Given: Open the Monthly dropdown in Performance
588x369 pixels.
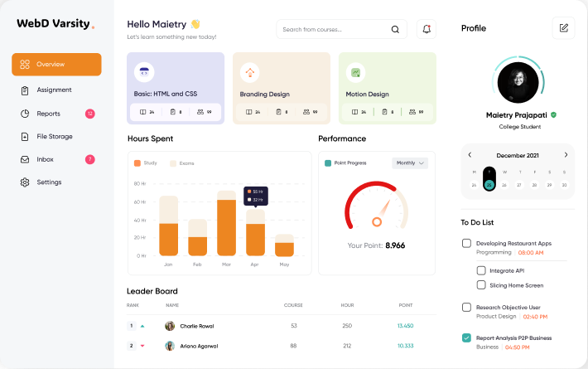Looking at the screenshot, I should (410, 163).
